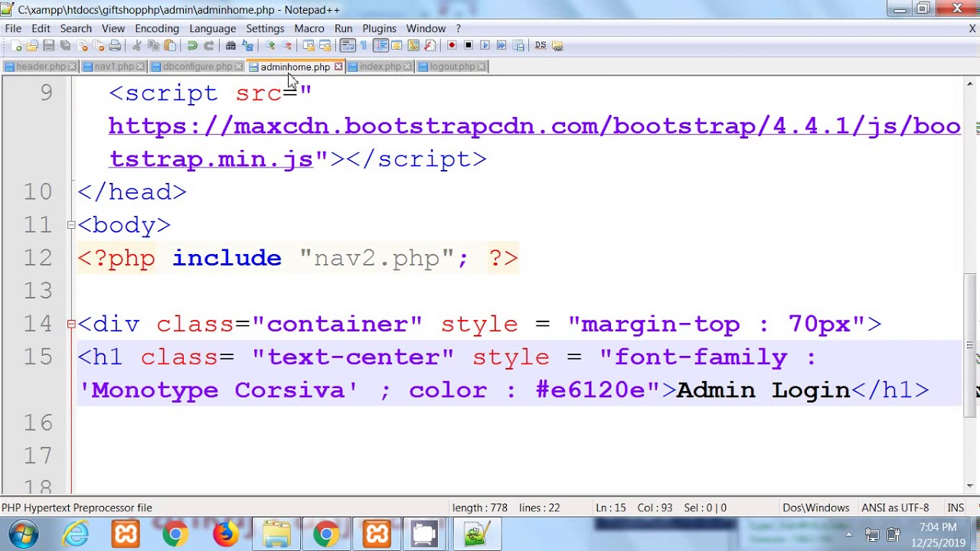The height and width of the screenshot is (551, 980).
Task: Open the Edit menu
Action: (41, 28)
